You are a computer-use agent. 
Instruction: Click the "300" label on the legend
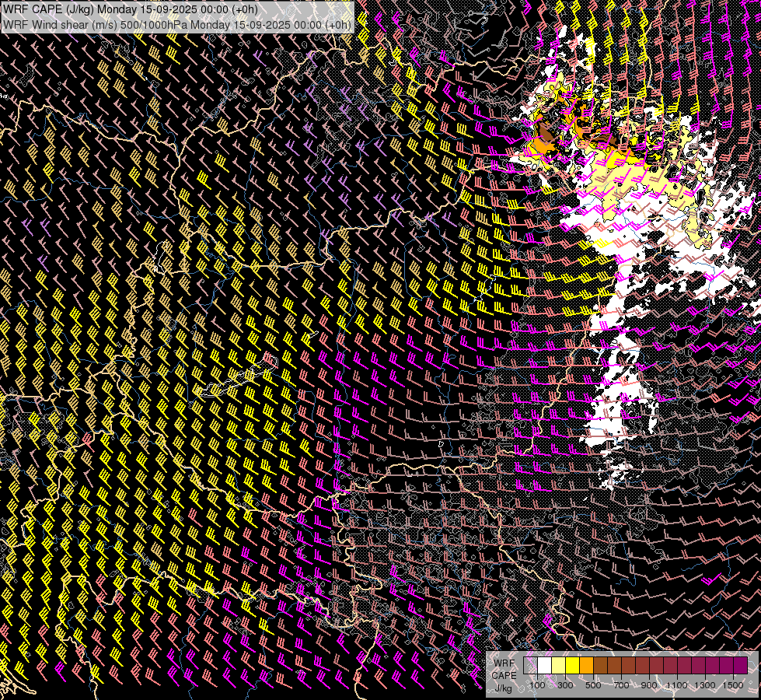pyautogui.click(x=565, y=685)
